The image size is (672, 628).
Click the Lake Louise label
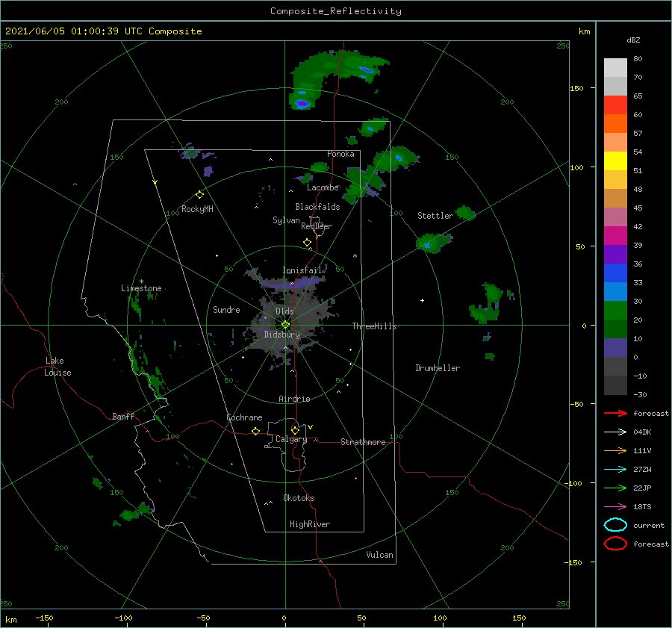click(x=57, y=367)
